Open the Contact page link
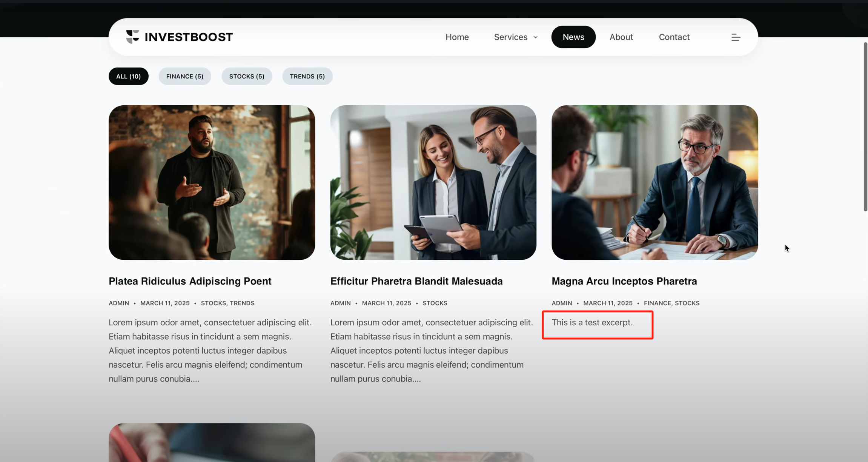This screenshot has width=868, height=462. tap(674, 37)
